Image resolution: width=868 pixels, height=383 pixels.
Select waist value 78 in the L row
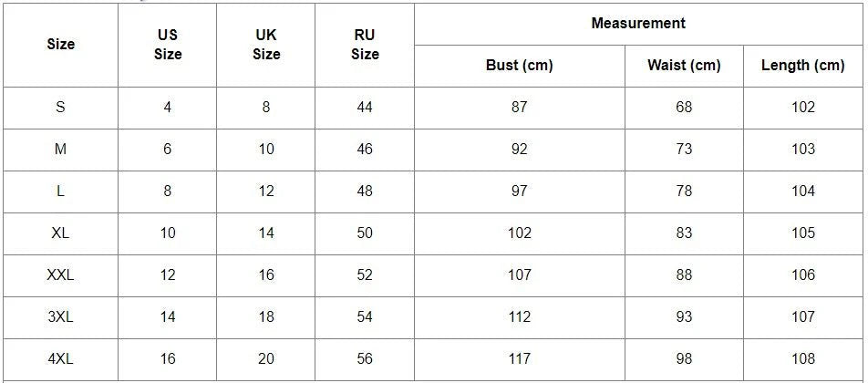click(x=684, y=191)
